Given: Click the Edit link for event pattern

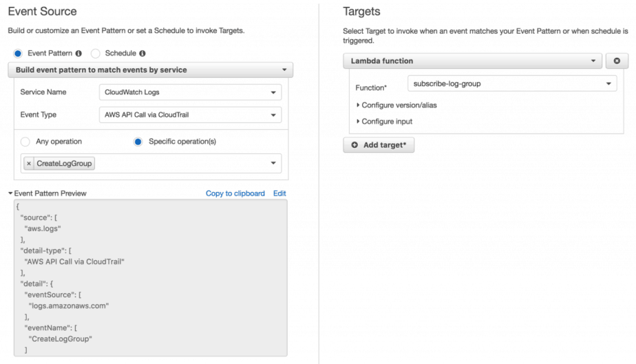Looking at the screenshot, I should click(279, 193).
